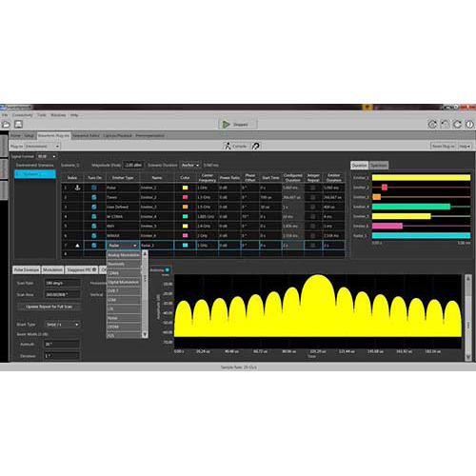This screenshot has width=476, height=476.
Task: Click the up-arrow icon in emitter row 7
Action: 77,246
